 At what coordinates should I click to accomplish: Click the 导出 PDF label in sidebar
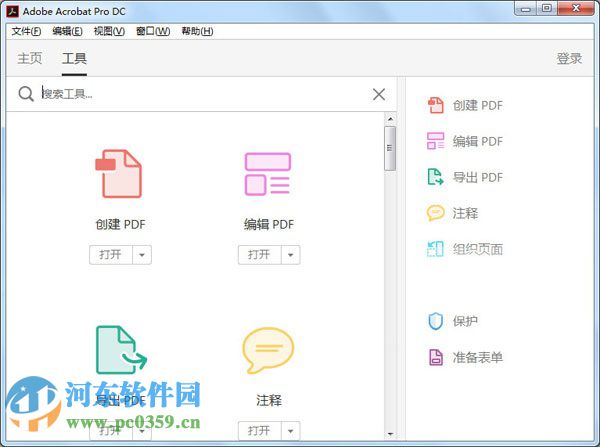coord(478,177)
